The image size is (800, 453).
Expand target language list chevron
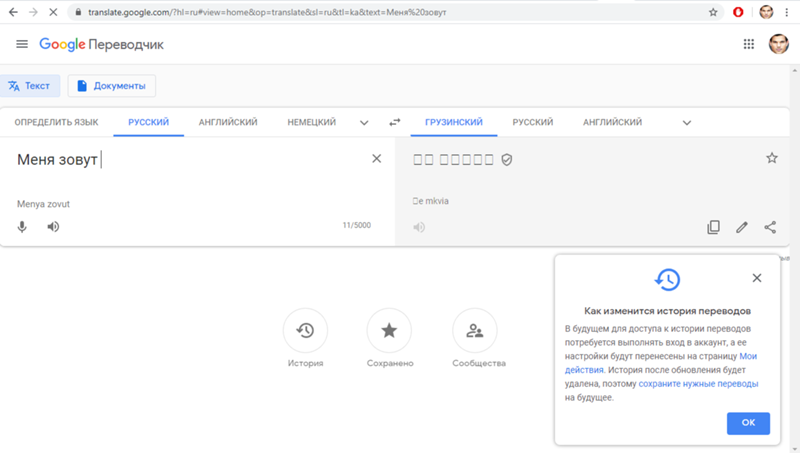(687, 122)
